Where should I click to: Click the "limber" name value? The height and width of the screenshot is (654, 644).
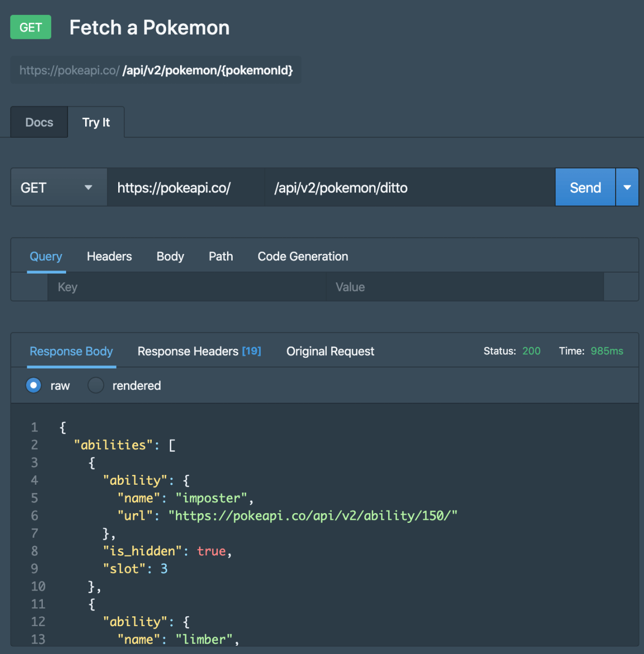[x=204, y=640]
